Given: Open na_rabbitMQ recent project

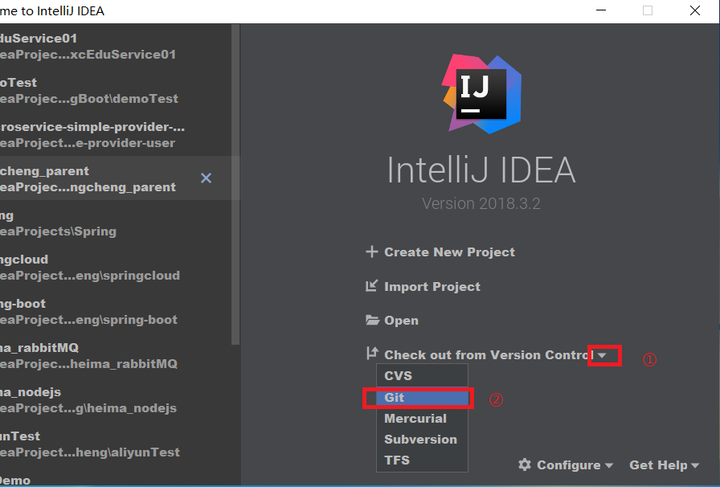Looking at the screenshot, I should [115, 356].
